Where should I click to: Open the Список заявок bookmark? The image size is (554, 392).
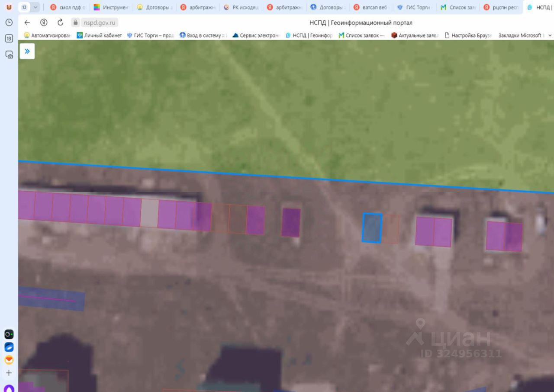pos(362,35)
